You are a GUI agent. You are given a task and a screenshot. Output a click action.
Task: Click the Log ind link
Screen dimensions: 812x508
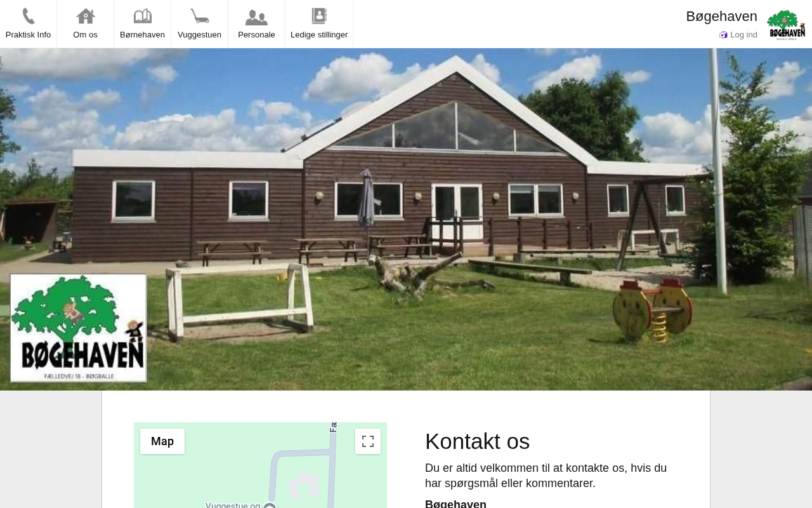tap(743, 35)
